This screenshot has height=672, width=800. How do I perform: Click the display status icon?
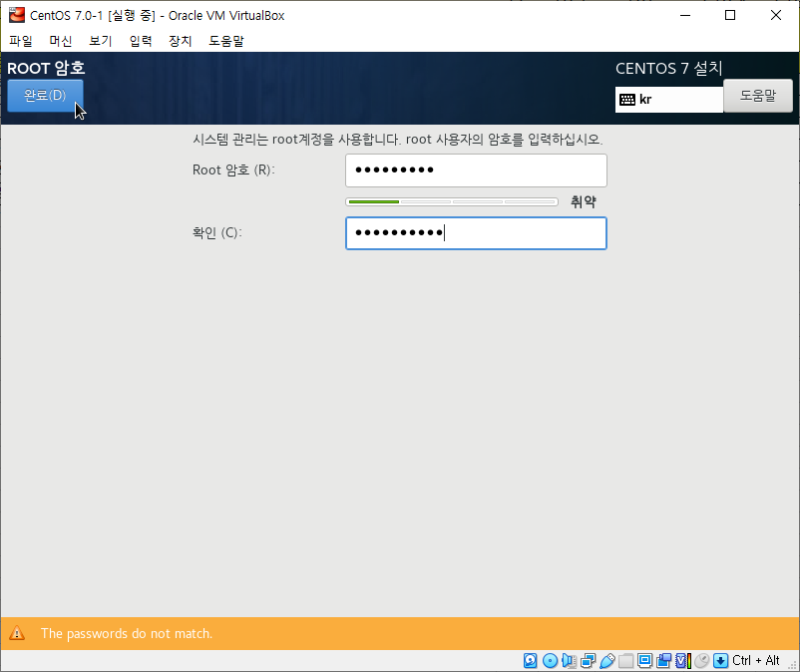644,660
